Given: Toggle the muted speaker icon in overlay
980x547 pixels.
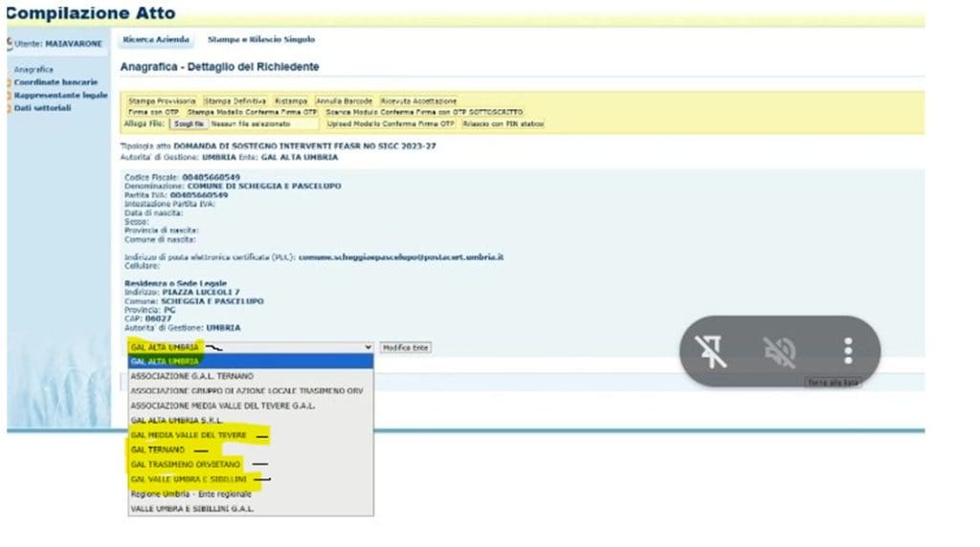Looking at the screenshot, I should (x=779, y=352).
